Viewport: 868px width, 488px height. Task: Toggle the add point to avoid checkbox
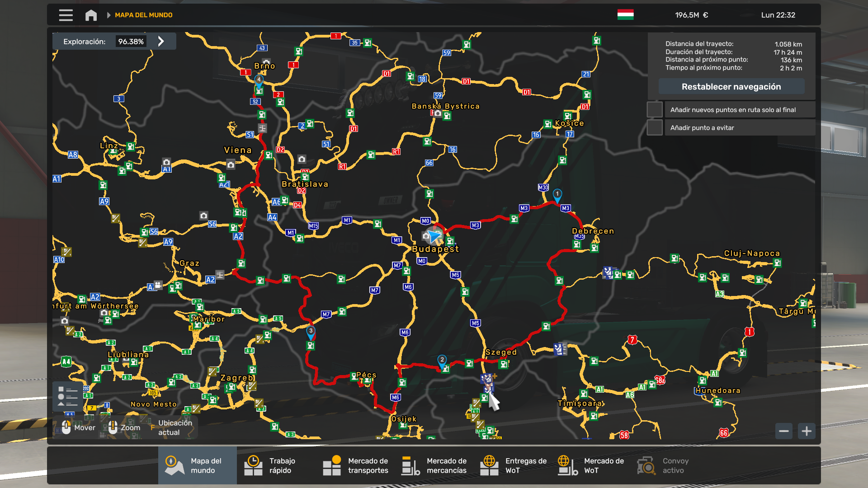pos(654,128)
